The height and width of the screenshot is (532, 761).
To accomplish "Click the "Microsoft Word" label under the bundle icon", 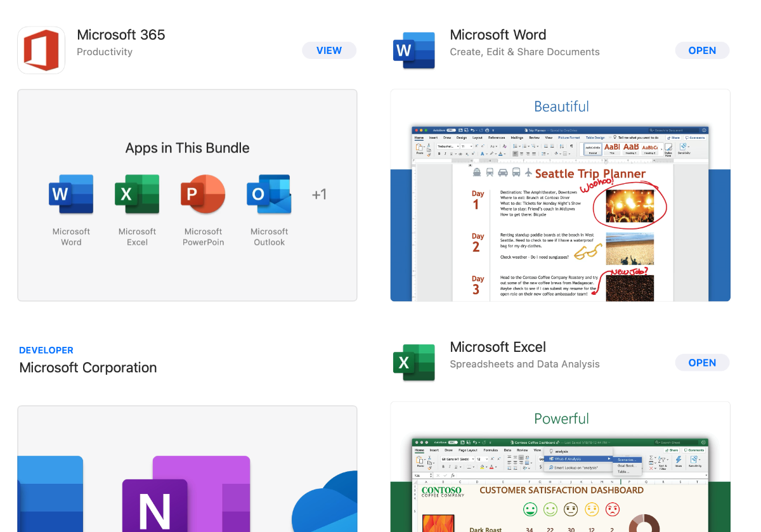I will 71,237.
